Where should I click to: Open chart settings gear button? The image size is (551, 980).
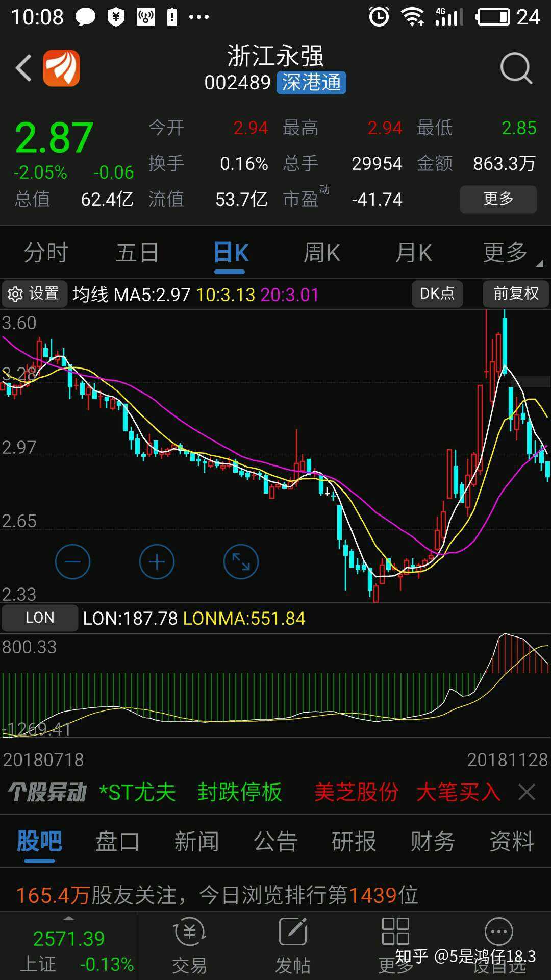[34, 293]
